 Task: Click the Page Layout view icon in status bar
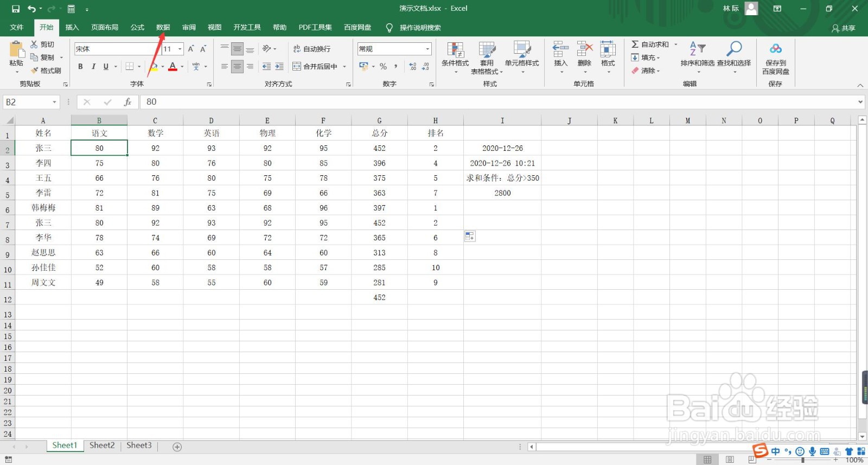[730, 460]
